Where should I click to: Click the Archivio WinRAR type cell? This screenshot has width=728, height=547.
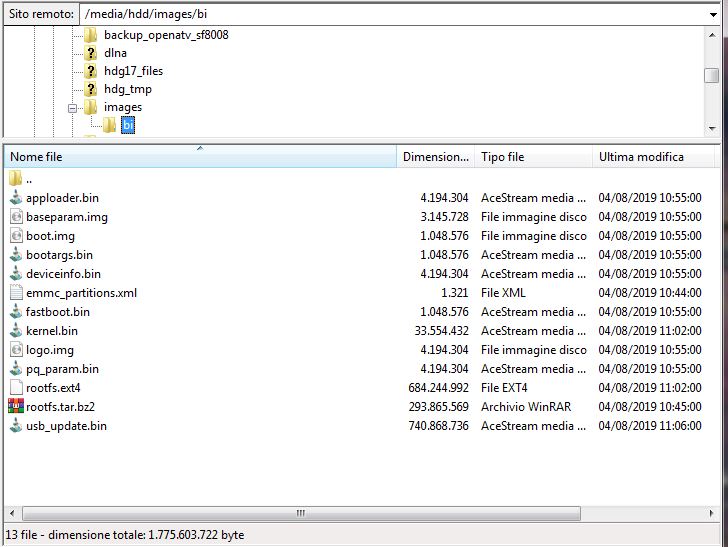[x=526, y=407]
